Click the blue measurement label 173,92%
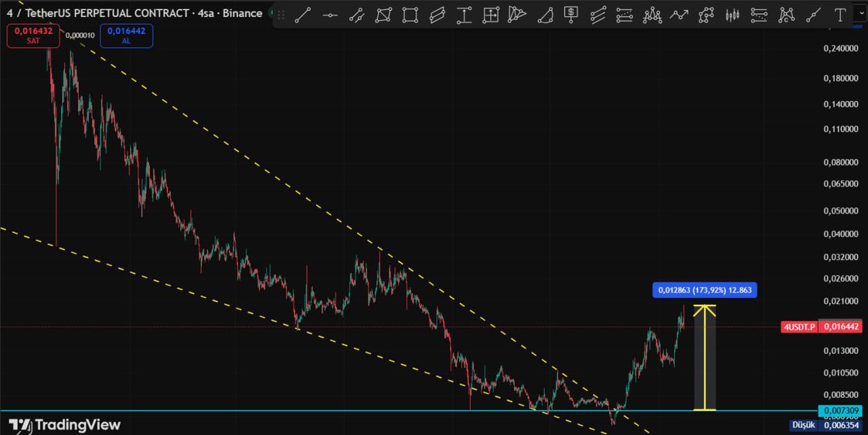 click(706, 290)
